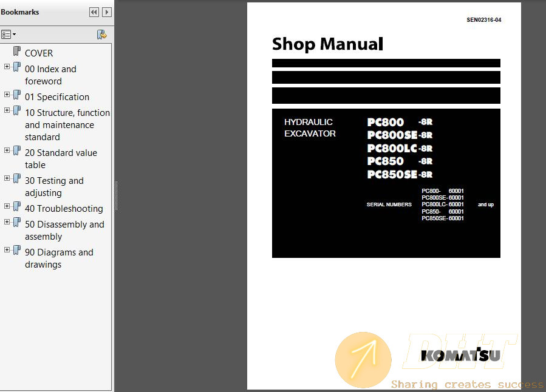Click HYDRAULIC EXCAVATOR text on cover
The width and height of the screenshot is (546, 392).
click(x=310, y=127)
